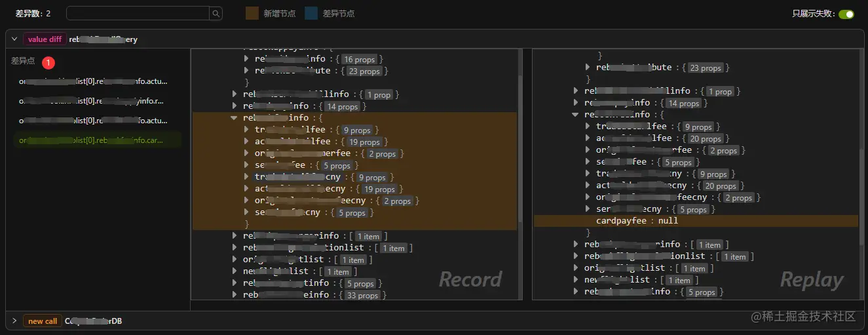Expand Record lfee node with 19 props
Image resolution: width=868 pixels, height=335 pixels.
click(246, 142)
